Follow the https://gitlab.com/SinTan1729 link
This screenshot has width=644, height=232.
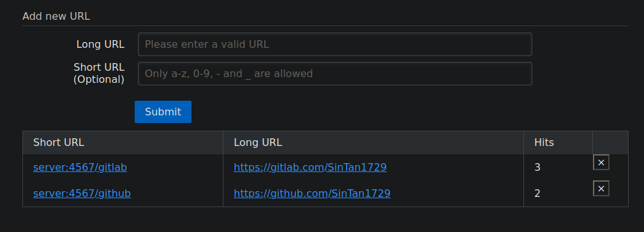(310, 167)
